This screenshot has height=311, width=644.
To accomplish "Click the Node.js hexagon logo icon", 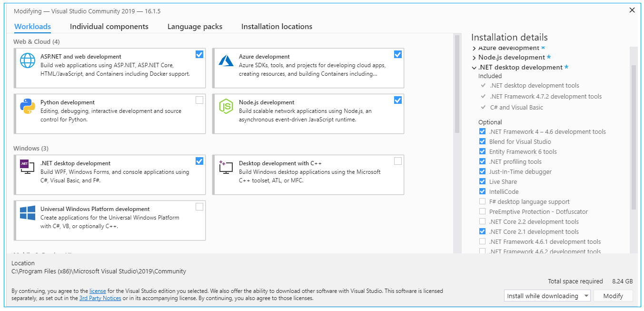I will [x=226, y=106].
